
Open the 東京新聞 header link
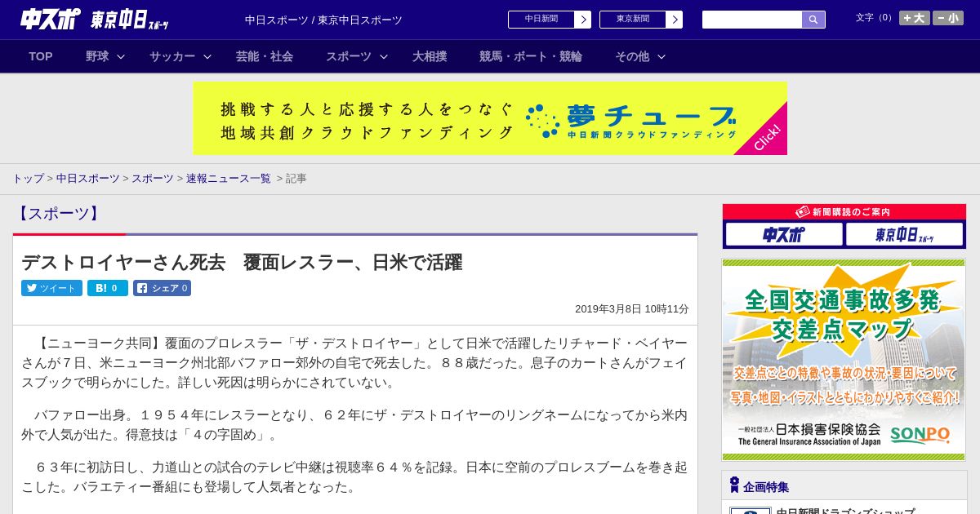(x=633, y=20)
